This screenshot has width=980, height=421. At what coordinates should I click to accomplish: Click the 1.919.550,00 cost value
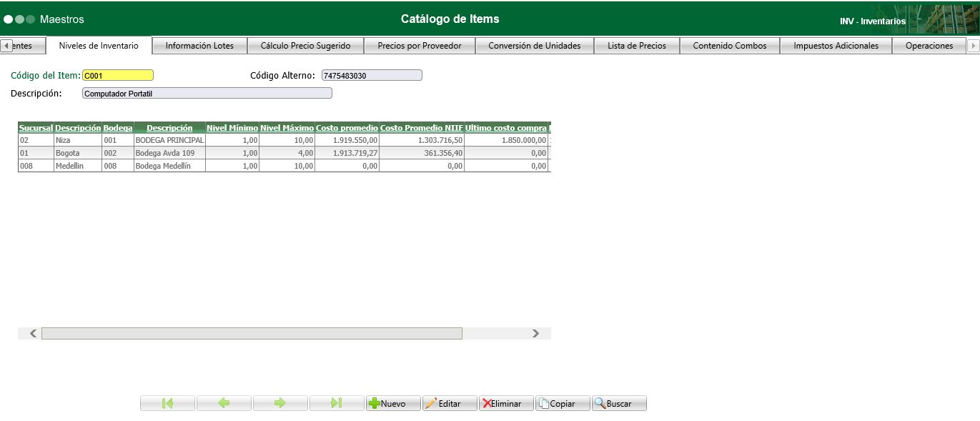point(347,140)
